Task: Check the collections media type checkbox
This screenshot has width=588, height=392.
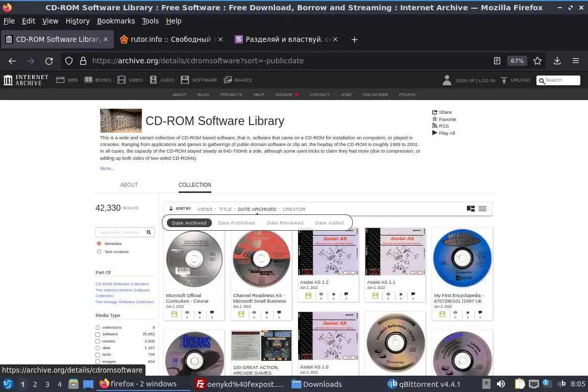Action: coord(97,328)
